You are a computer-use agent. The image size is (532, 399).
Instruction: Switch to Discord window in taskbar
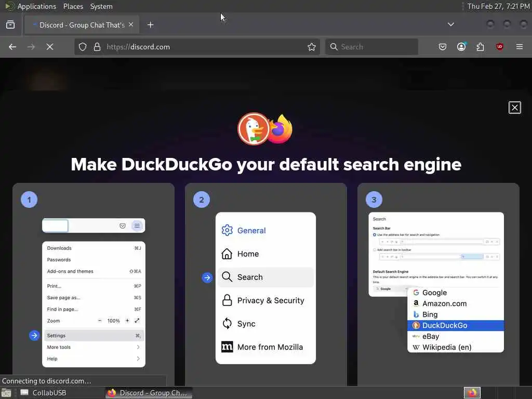[148, 393]
